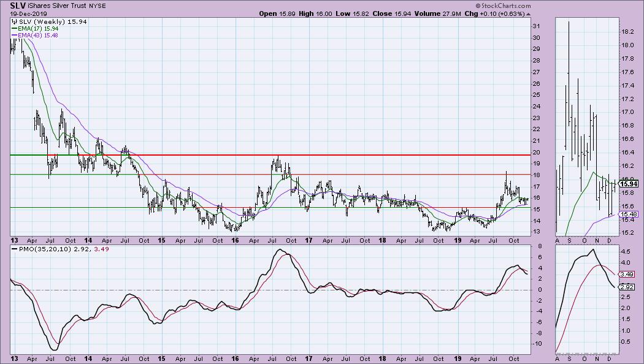The width and height of the screenshot is (644, 364).
Task: Click the 0.5 label on zoom PMO axis
Action: 626,342
